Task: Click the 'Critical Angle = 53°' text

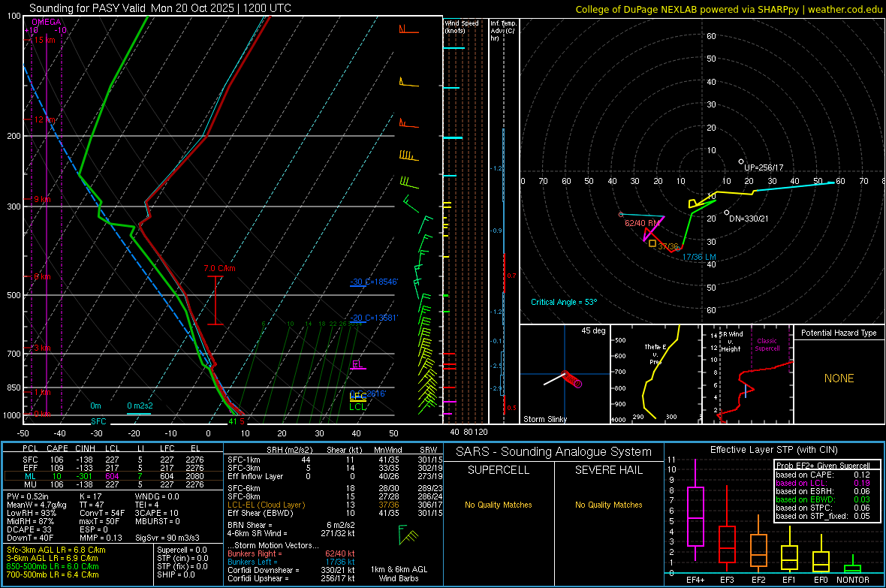Action: (x=564, y=302)
